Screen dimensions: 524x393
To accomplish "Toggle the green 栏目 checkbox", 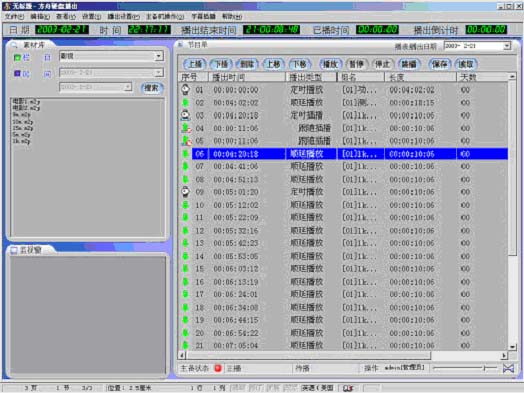I will point(17,58).
